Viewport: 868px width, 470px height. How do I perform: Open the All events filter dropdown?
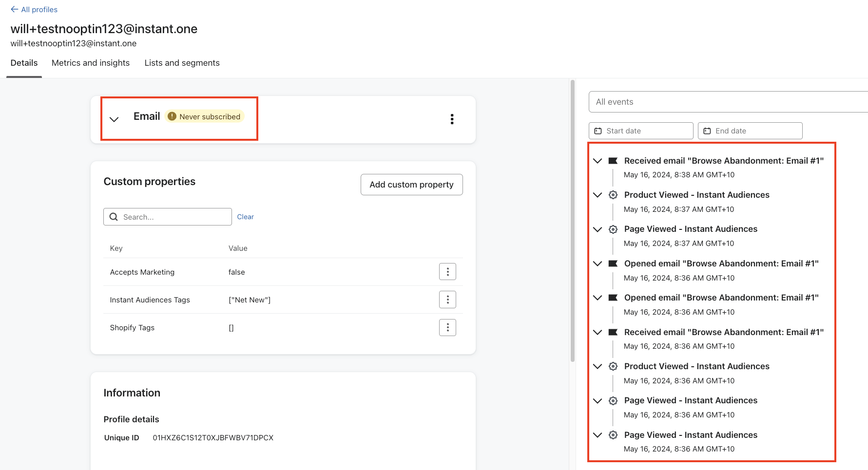(x=728, y=102)
